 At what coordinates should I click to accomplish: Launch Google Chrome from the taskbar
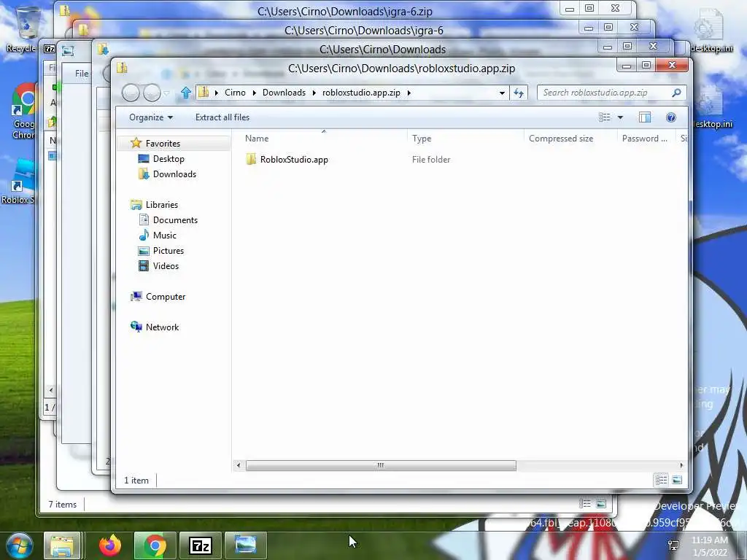[x=155, y=545]
